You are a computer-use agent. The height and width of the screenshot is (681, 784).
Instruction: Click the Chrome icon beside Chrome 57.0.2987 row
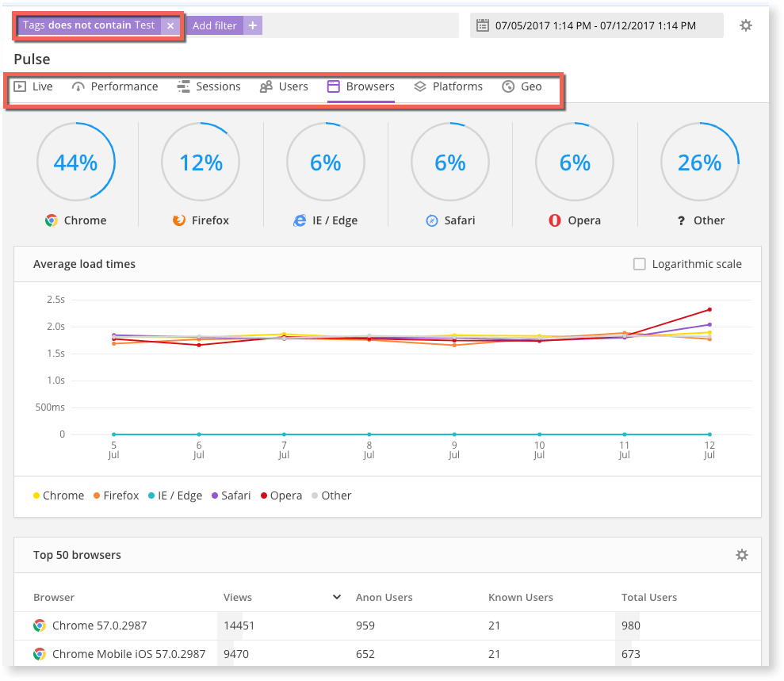coord(40,626)
